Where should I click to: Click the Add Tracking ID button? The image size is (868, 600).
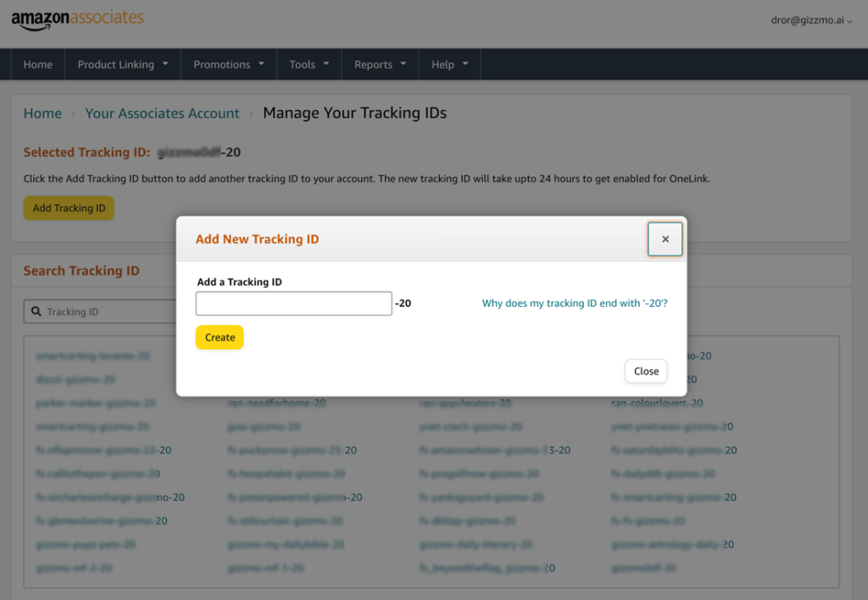pyautogui.click(x=69, y=208)
